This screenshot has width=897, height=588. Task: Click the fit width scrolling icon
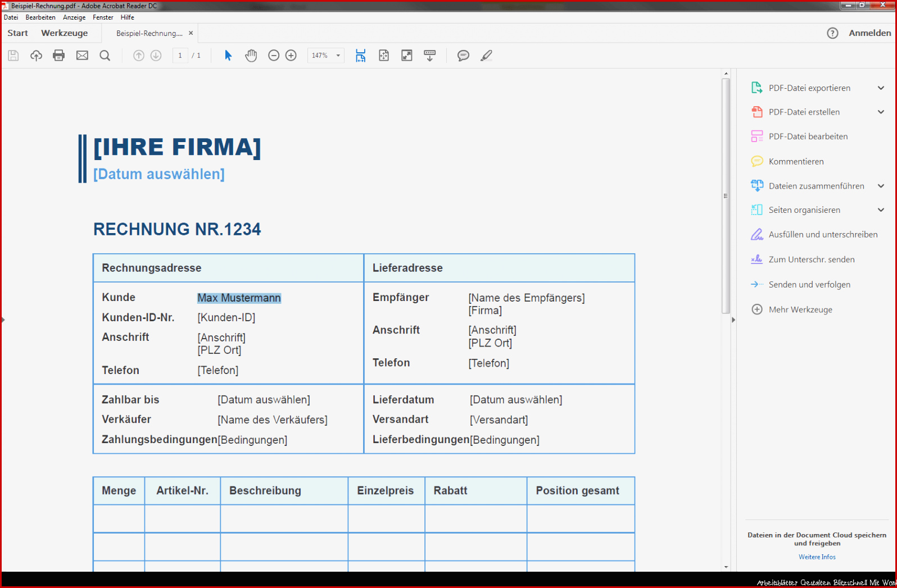(x=361, y=56)
